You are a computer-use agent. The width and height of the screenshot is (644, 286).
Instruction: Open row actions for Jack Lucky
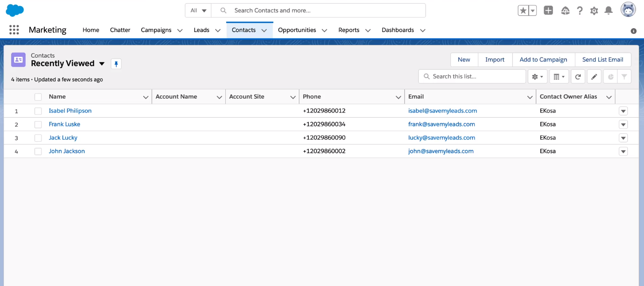(623, 138)
